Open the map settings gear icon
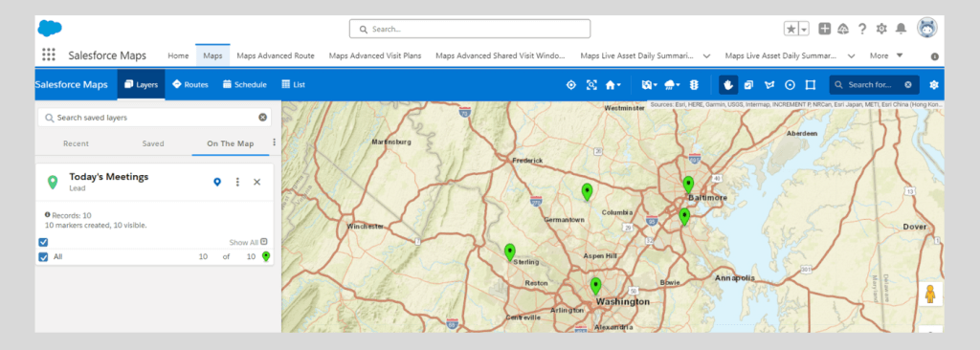 click(x=934, y=85)
